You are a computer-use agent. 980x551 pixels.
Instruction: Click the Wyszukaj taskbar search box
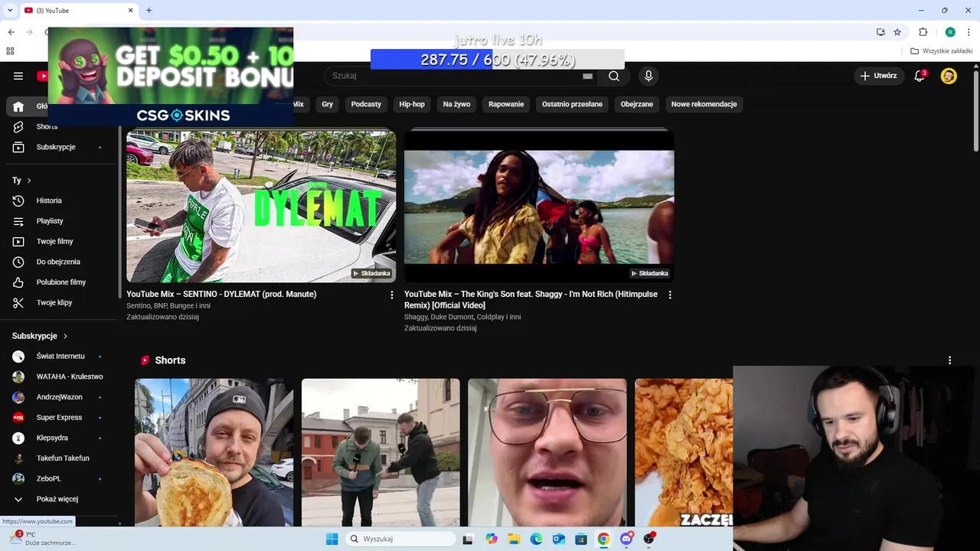coord(400,539)
